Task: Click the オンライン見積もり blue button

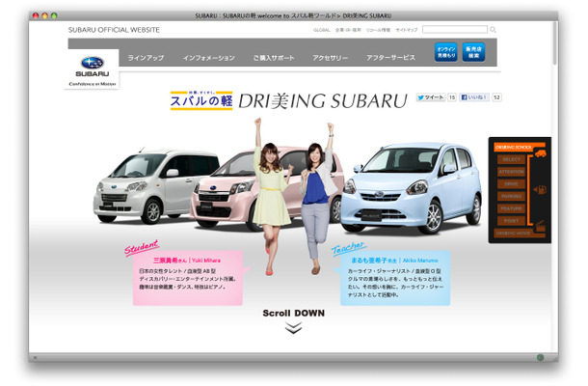Action: pyautogui.click(x=446, y=52)
